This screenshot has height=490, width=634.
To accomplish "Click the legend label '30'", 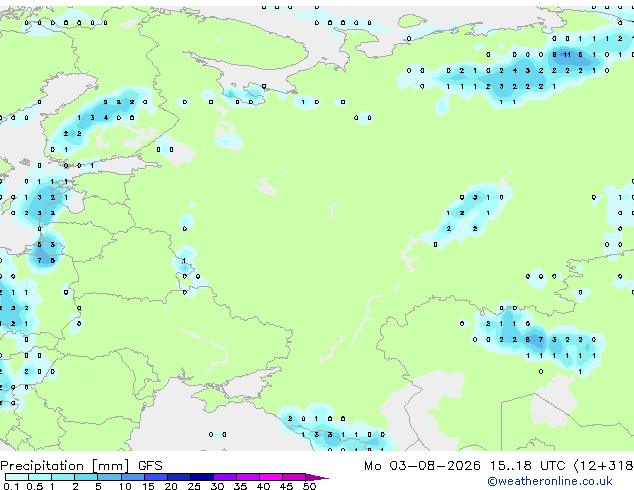I will 217,486.
